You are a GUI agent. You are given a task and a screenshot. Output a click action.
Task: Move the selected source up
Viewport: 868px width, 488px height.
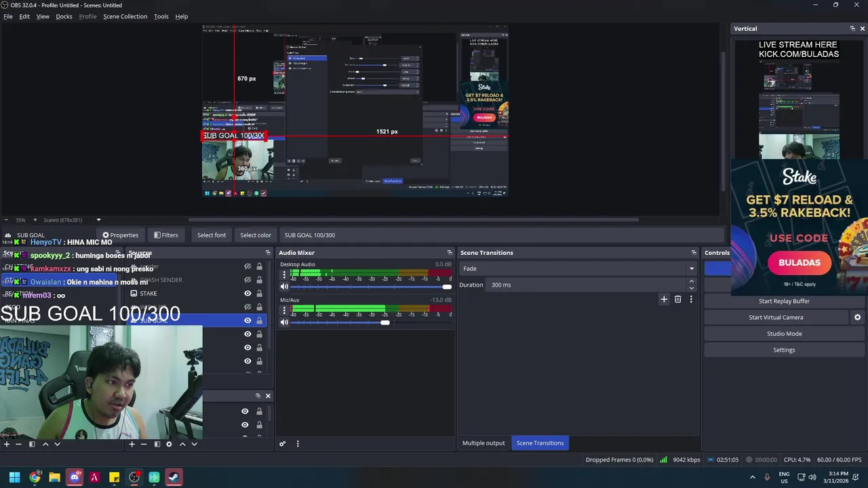click(x=182, y=444)
